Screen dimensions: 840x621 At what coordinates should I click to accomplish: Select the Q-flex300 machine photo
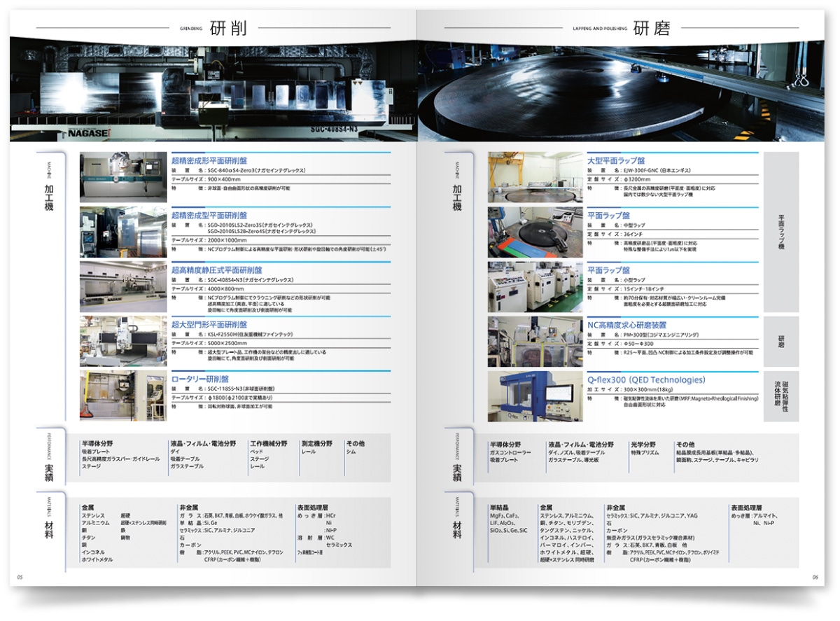(x=535, y=396)
